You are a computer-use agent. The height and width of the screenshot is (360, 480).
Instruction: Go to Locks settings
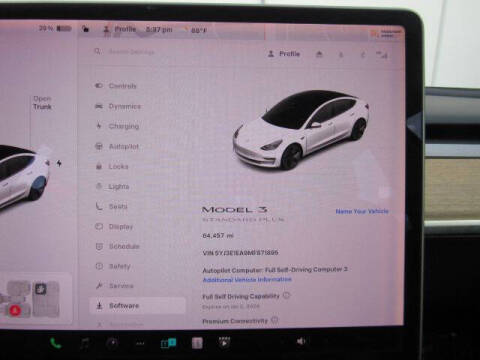112,166
